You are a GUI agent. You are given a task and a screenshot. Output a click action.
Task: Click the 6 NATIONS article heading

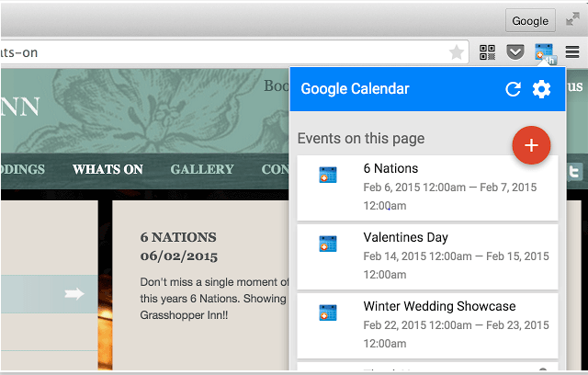point(178,237)
